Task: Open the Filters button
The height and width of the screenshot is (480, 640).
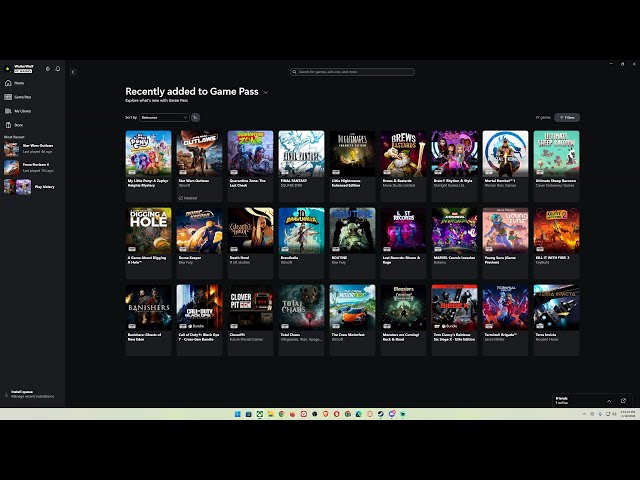Action: pyautogui.click(x=567, y=118)
